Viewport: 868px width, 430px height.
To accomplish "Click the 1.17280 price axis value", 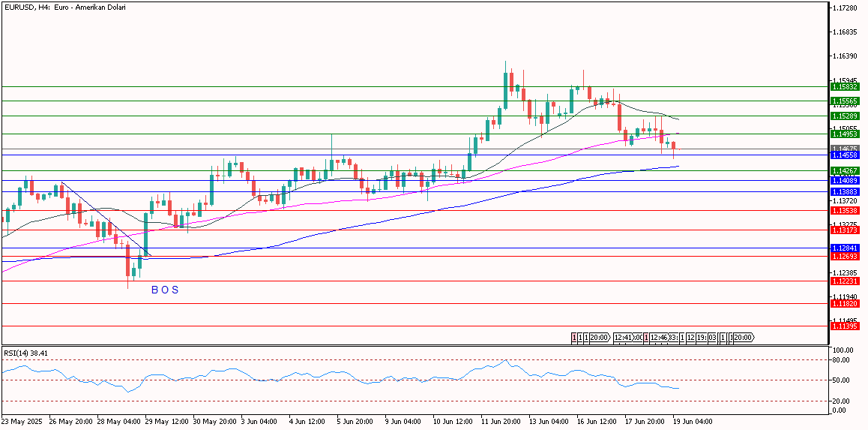I will click(846, 8).
